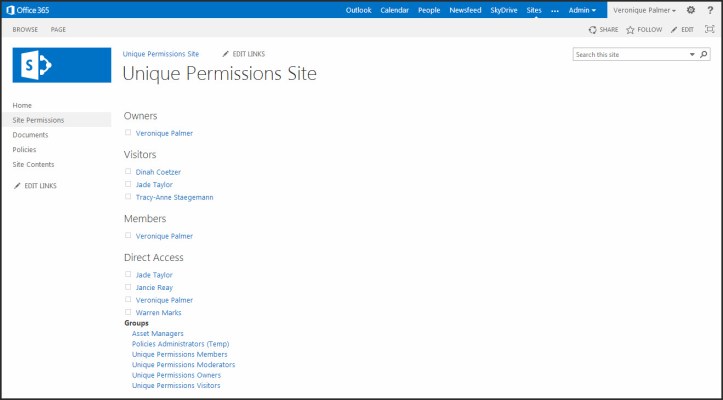
Task: Click EDIT LINKS pencil in top navigation
Action: tap(243, 54)
